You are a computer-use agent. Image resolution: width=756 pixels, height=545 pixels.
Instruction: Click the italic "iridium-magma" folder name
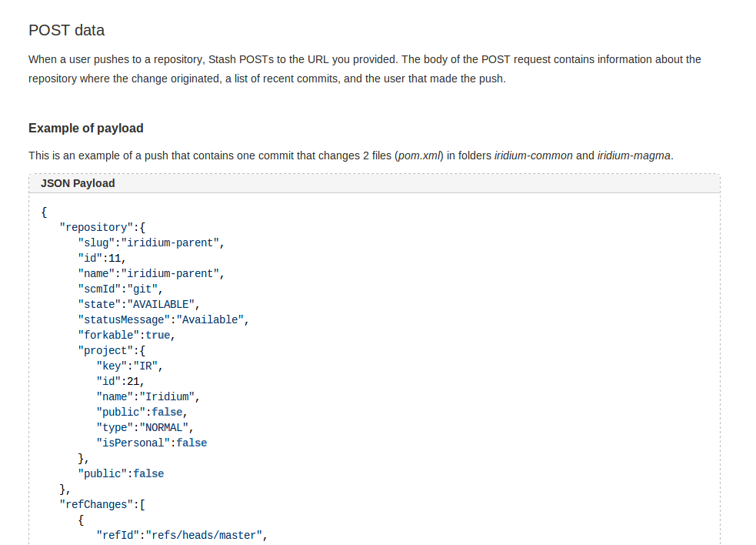click(634, 155)
